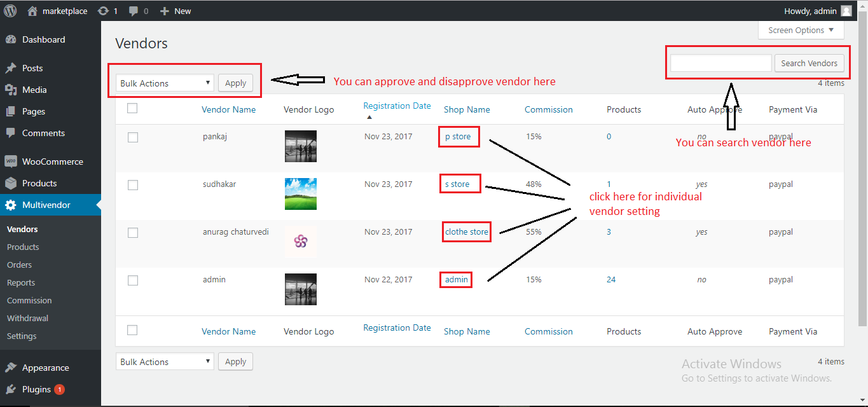Sort by Registration Date header column

click(397, 106)
